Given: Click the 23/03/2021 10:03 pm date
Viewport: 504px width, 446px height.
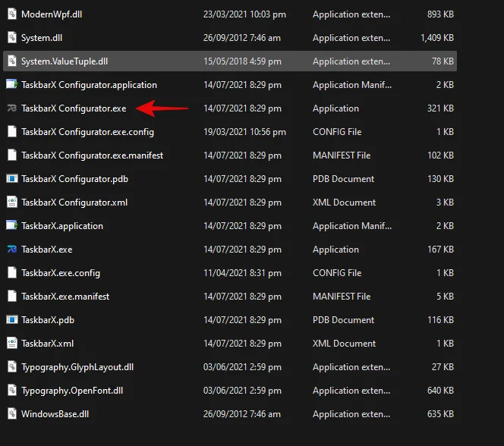Looking at the screenshot, I should click(x=244, y=14).
